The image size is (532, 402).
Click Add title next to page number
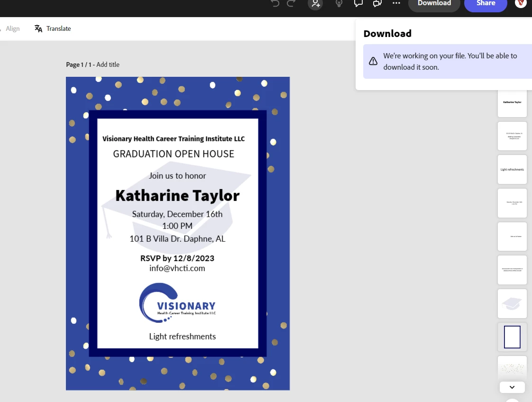(x=108, y=64)
